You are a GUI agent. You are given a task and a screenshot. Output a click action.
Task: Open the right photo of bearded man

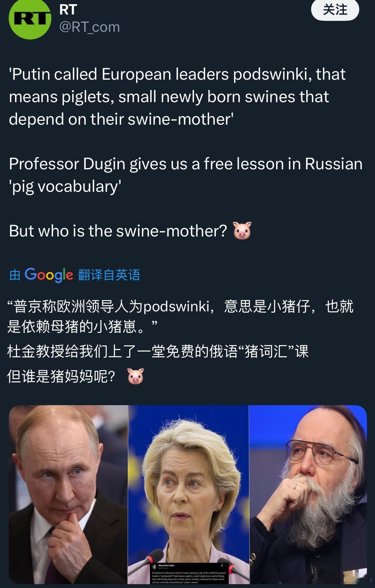tap(308, 494)
